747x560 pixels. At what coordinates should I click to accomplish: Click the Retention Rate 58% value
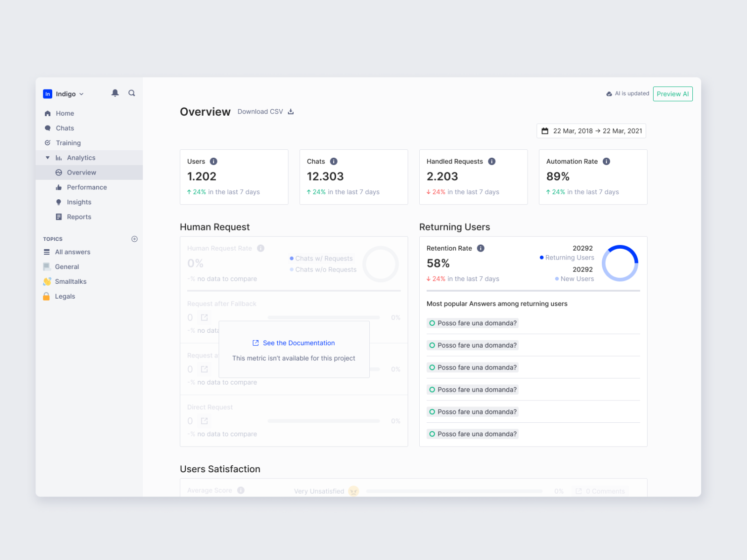point(438,263)
